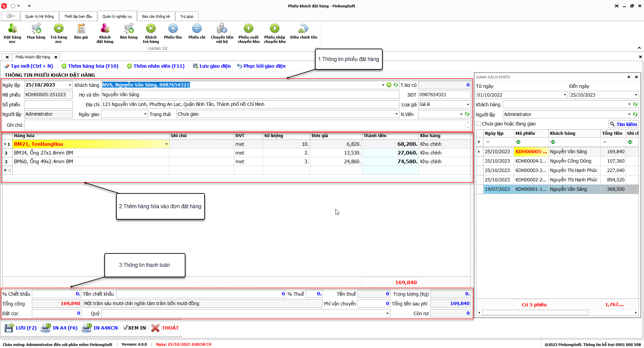Open the Loại giá price type dropdown
644x348 pixels.
click(468, 105)
